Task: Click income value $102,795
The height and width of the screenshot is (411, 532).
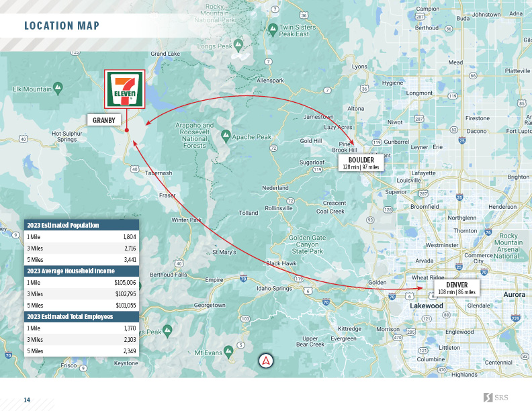Action: click(x=126, y=294)
